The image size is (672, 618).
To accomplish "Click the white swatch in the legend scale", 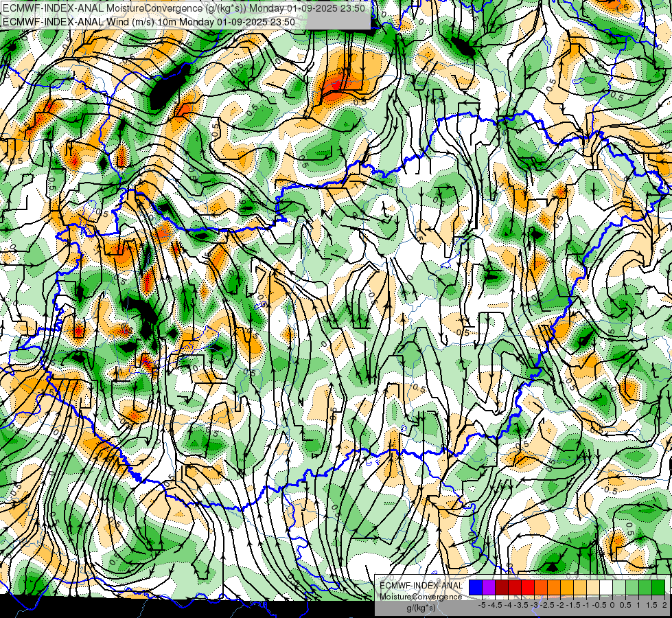I will click(x=605, y=588).
